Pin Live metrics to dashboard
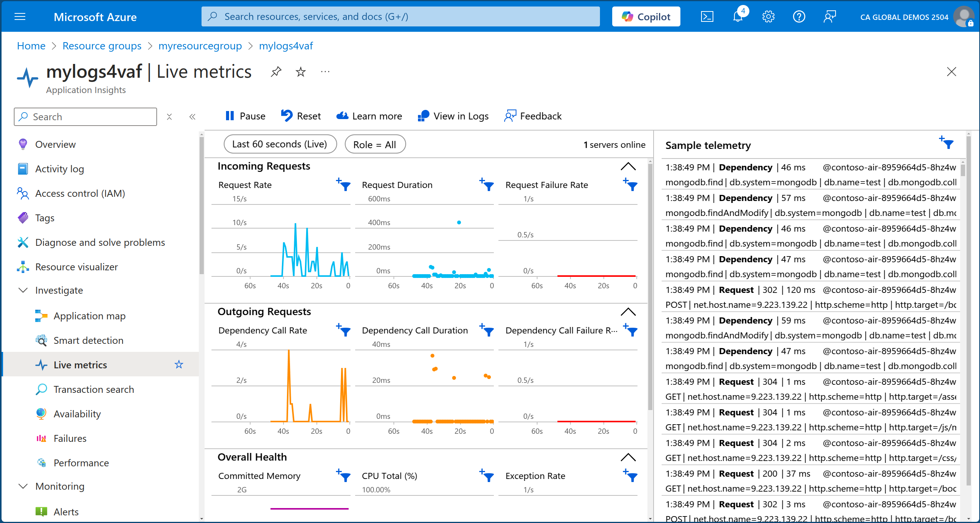 coord(276,72)
